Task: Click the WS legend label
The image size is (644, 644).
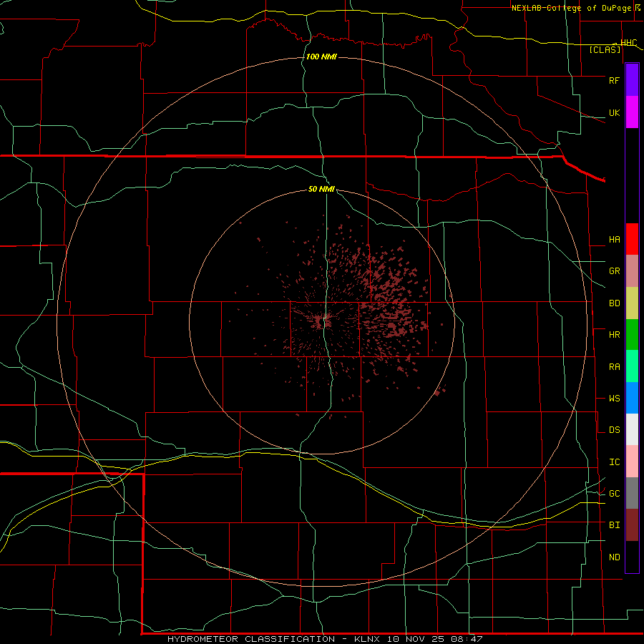Action: [614, 399]
